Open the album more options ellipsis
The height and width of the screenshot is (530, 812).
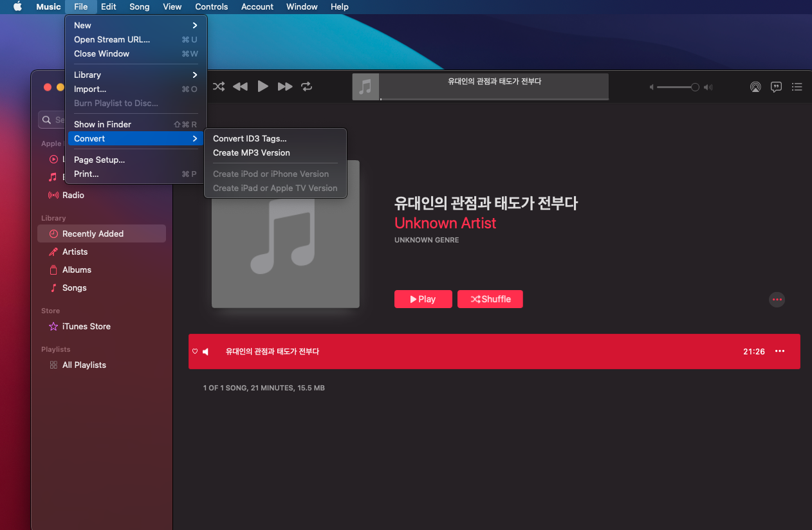777,299
